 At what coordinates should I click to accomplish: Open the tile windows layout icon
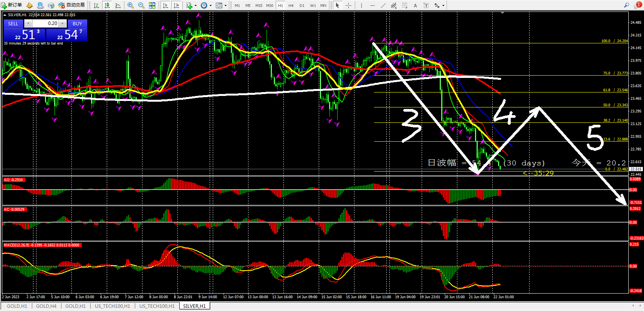pos(152,5)
